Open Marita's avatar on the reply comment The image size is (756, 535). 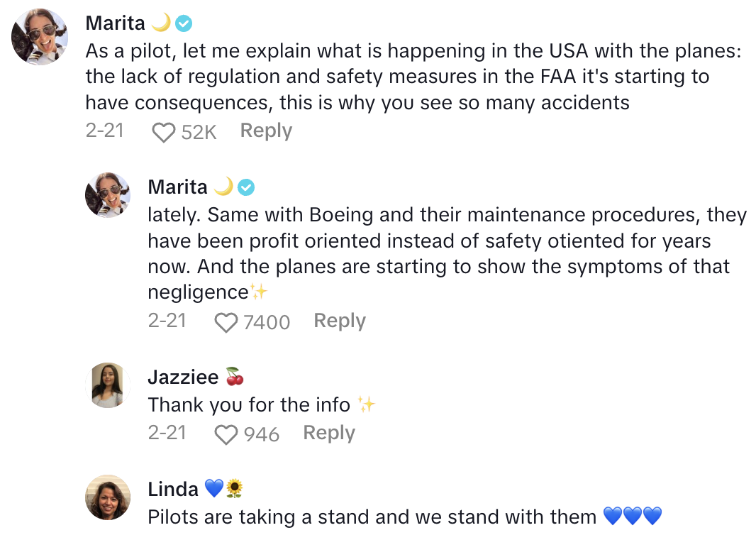tap(108, 194)
